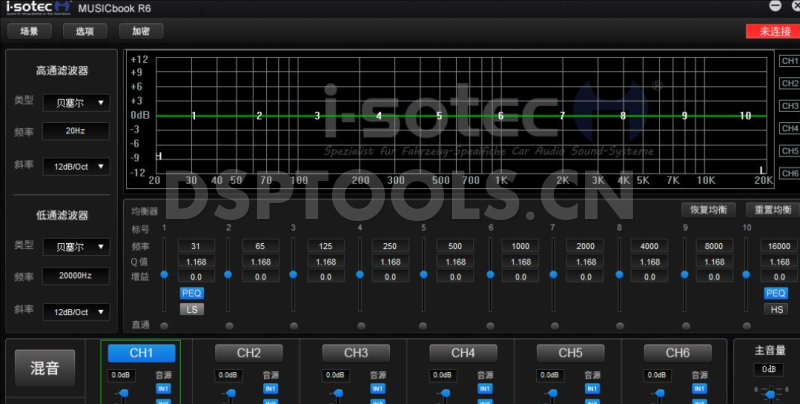Click the IN1 source badge under CH3
The width and height of the screenshot is (800, 404).
(378, 388)
